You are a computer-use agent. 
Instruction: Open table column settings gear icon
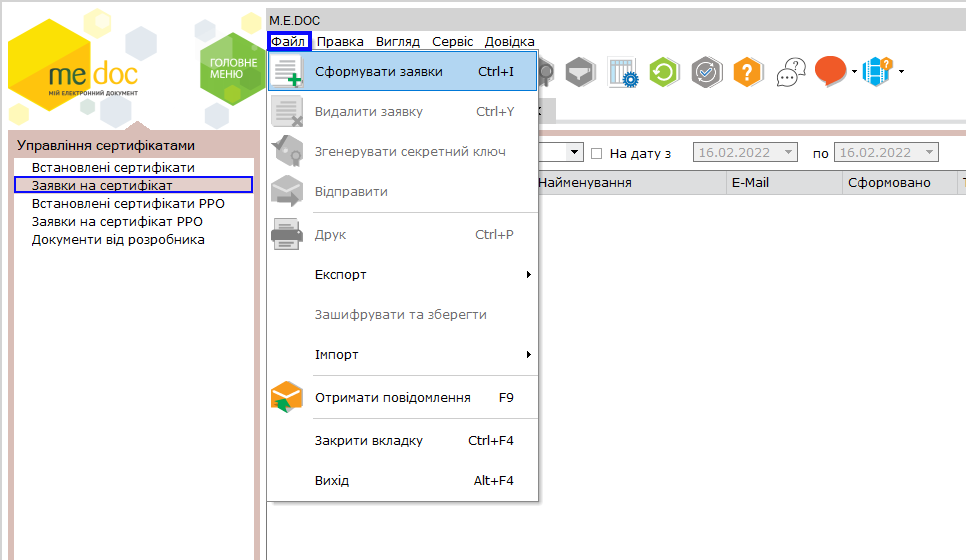click(x=622, y=72)
